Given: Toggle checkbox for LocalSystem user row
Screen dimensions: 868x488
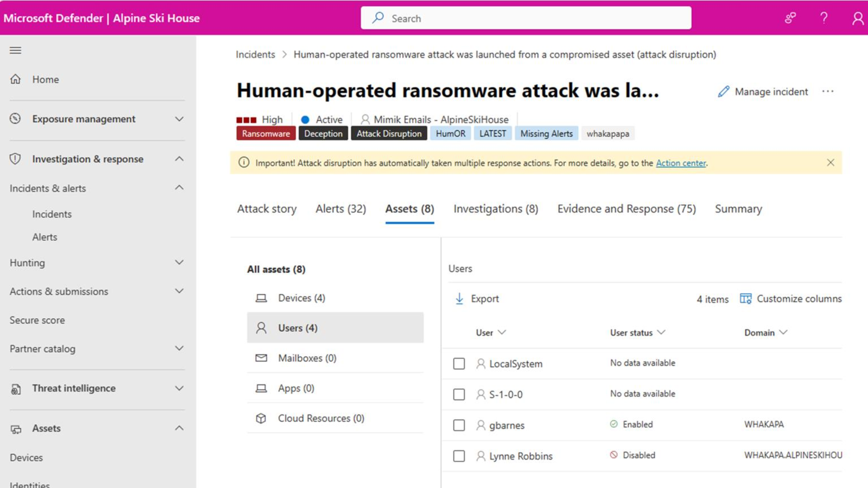Looking at the screenshot, I should pyautogui.click(x=459, y=363).
